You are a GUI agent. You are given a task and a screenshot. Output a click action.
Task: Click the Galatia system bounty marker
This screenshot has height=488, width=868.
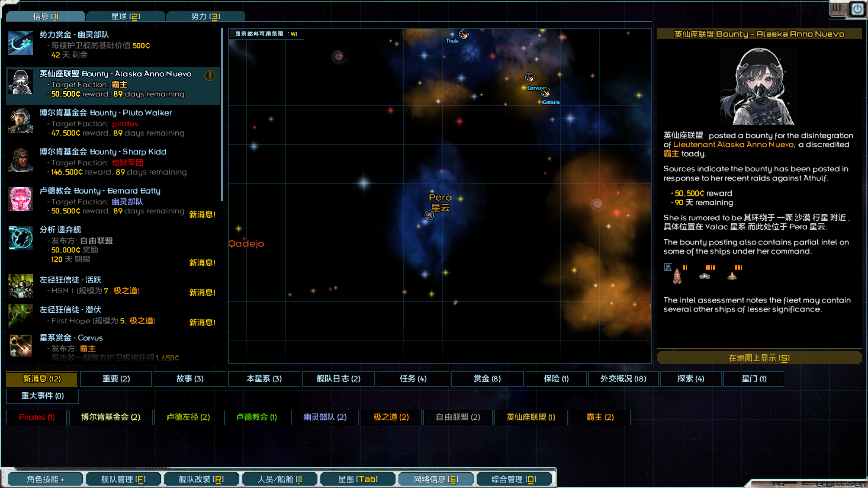click(545, 92)
